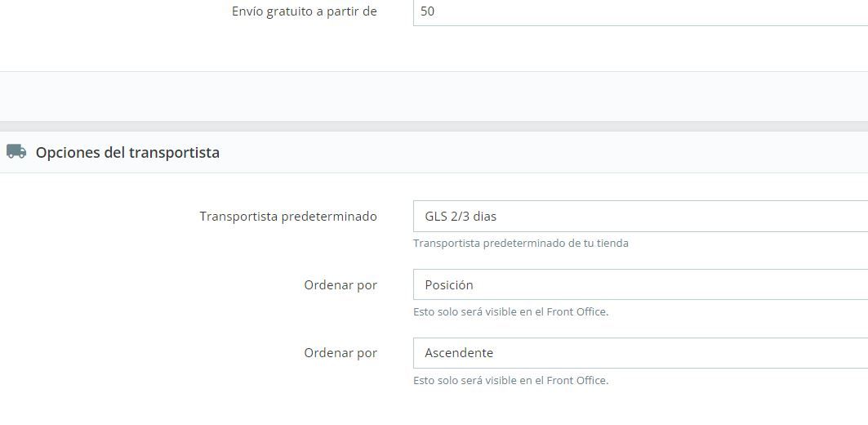The image size is (868, 425).
Task: Click the value '50' in free shipping field
Action: point(427,11)
